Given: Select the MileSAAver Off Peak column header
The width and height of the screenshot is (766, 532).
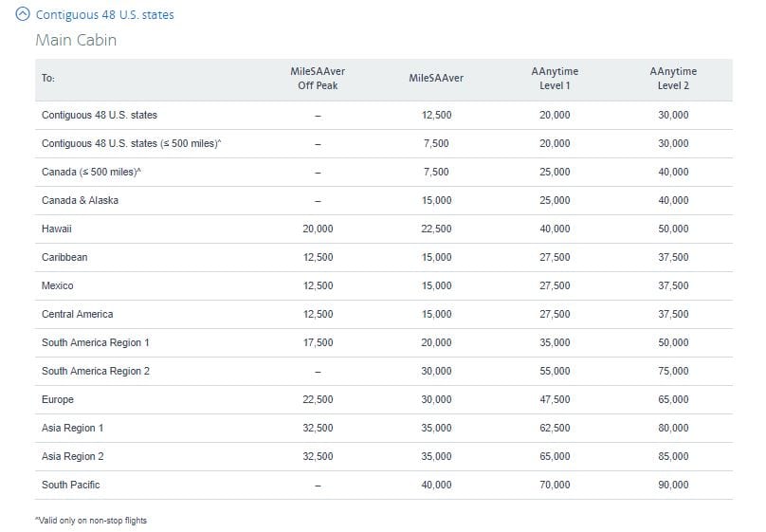Looking at the screenshot, I should (x=318, y=78).
